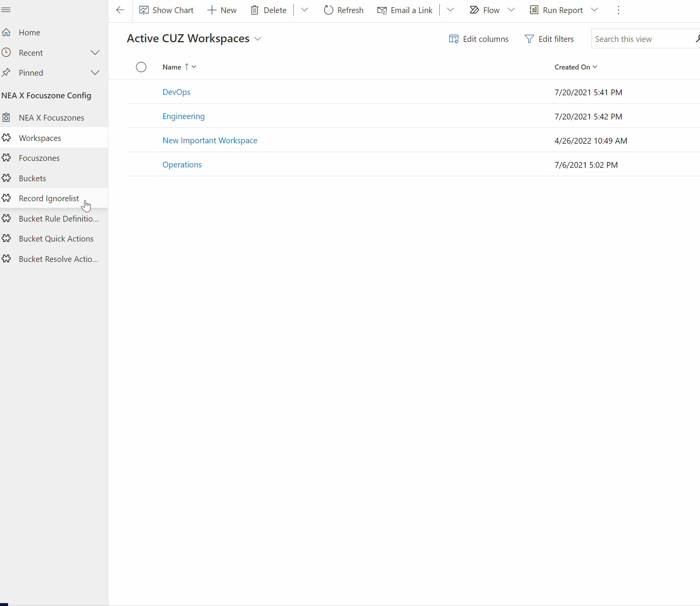700x606 pixels.
Task: Select all rows using the header circle
Action: pos(141,67)
